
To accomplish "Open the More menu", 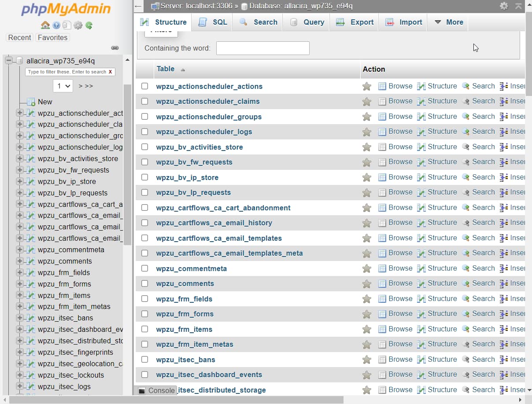I will click(448, 22).
